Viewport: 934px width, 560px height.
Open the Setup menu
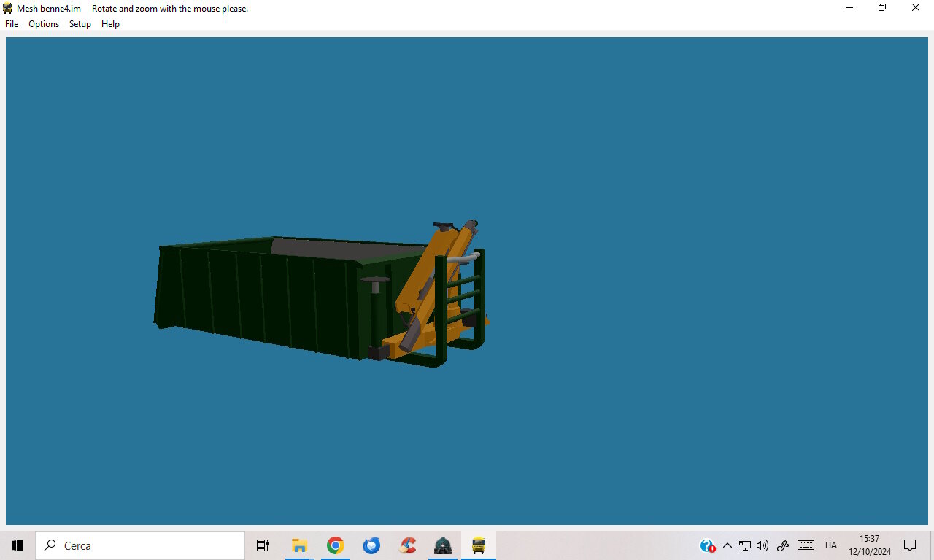(x=80, y=24)
